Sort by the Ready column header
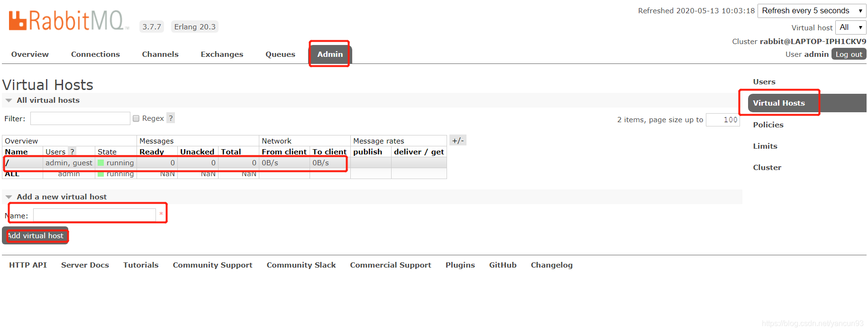 point(152,152)
